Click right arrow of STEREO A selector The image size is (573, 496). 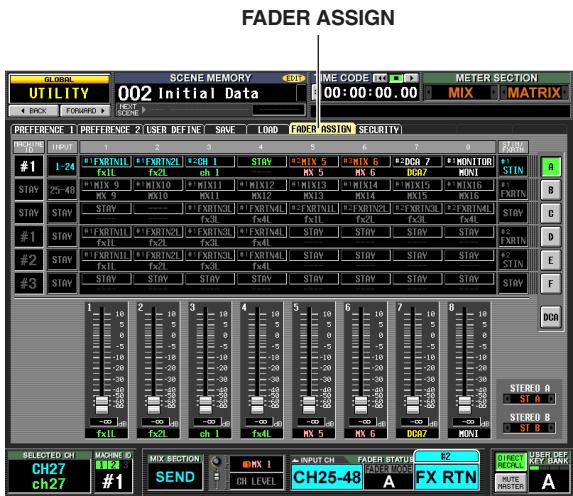point(551,399)
